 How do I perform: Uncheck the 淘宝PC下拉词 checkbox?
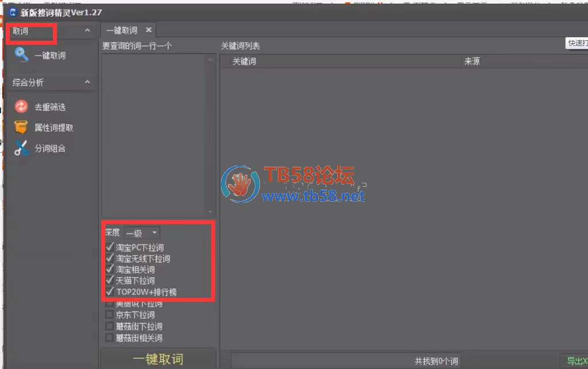tap(109, 248)
